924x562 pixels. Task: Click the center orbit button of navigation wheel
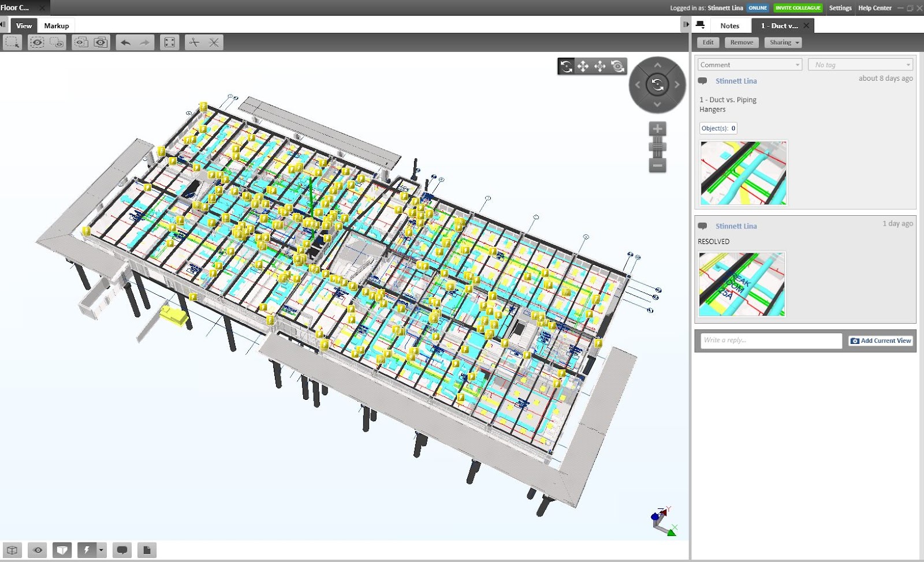pos(657,85)
